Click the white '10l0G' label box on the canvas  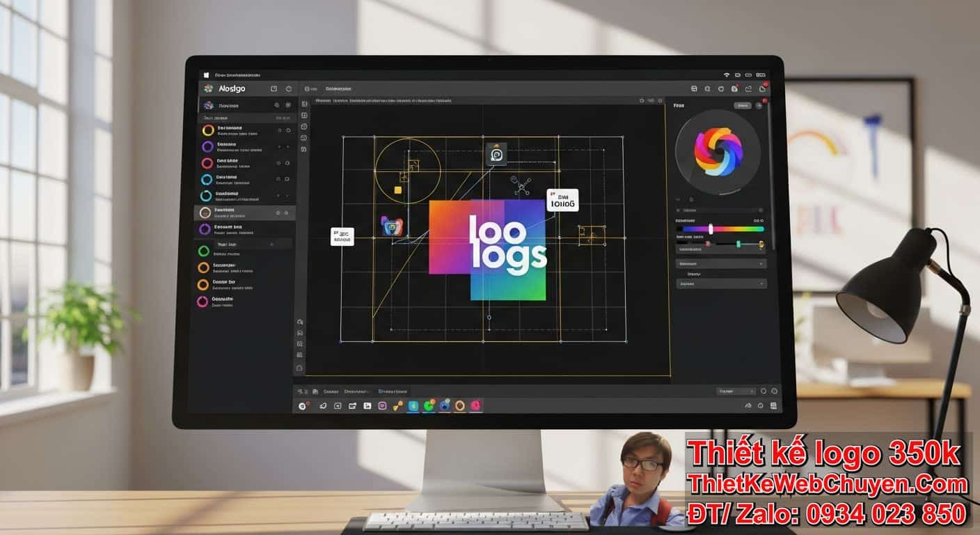(562, 201)
